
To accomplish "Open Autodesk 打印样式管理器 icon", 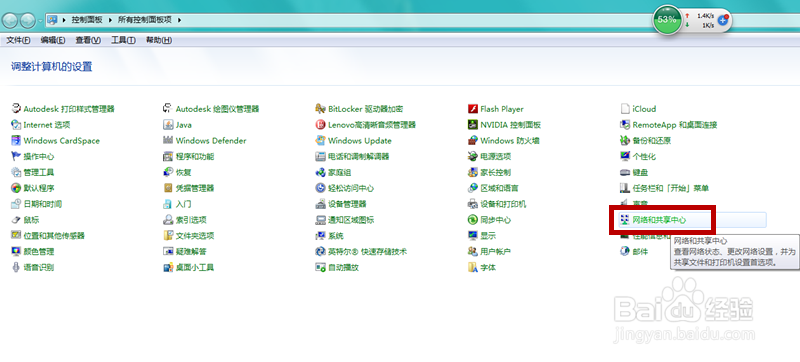I will click(x=16, y=109).
